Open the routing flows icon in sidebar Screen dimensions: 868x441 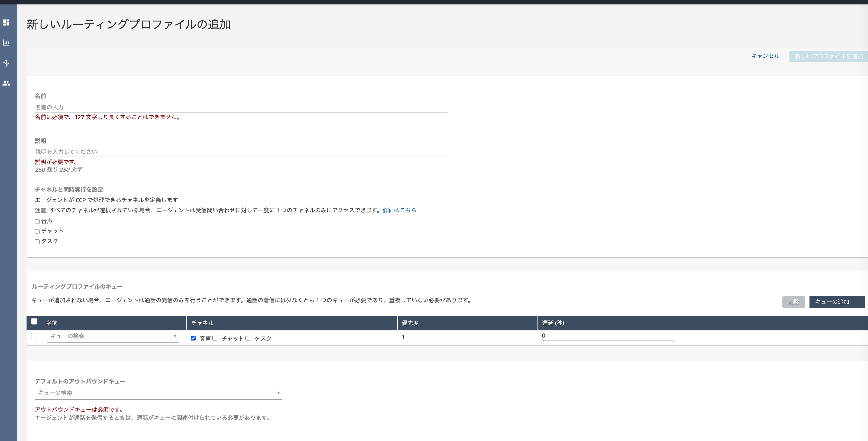[x=6, y=63]
